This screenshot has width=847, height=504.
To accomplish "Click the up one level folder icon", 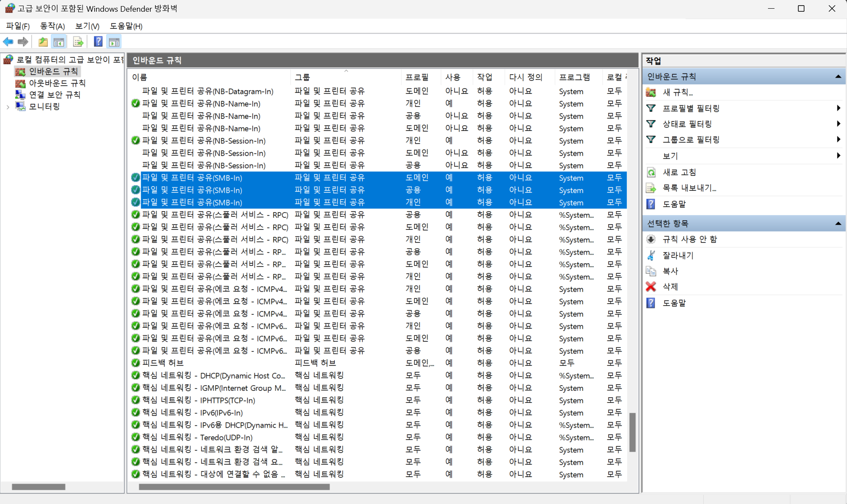I will pyautogui.click(x=43, y=42).
